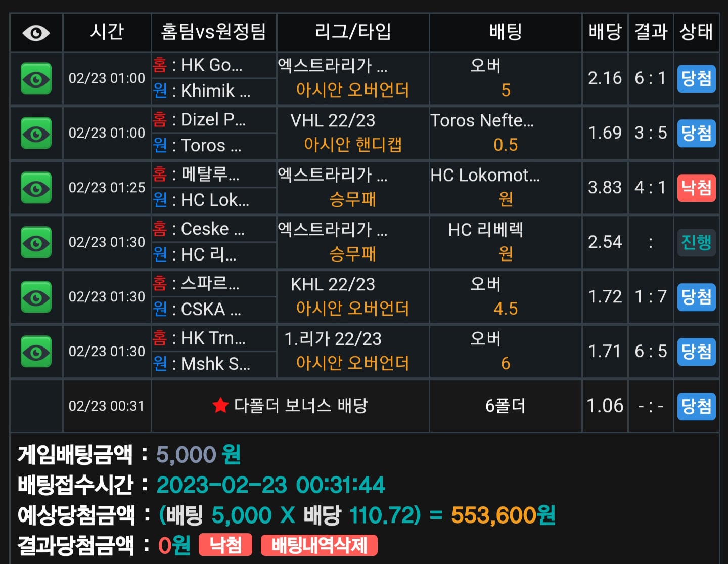Click the 진행 status badge for odds 2.54
The image size is (728, 564).
696,242
